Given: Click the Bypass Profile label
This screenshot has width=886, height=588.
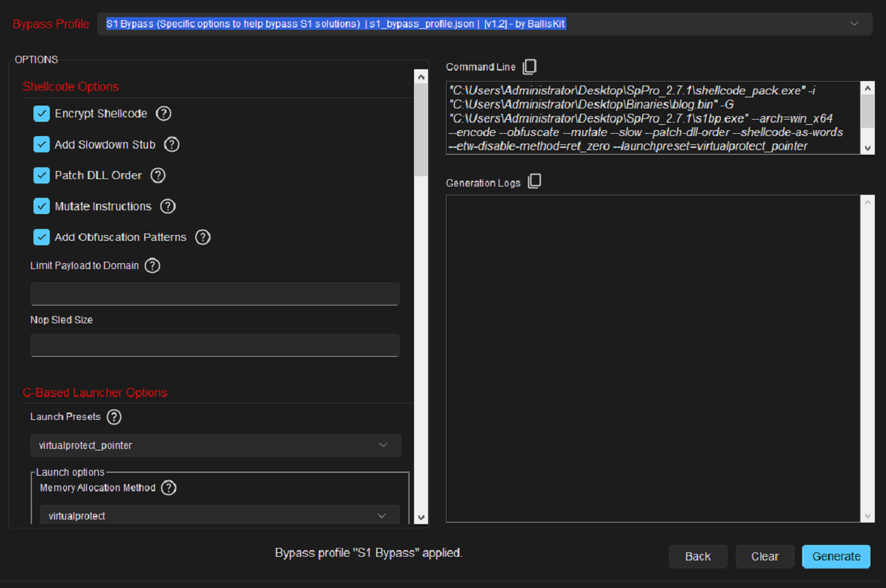Looking at the screenshot, I should (51, 24).
